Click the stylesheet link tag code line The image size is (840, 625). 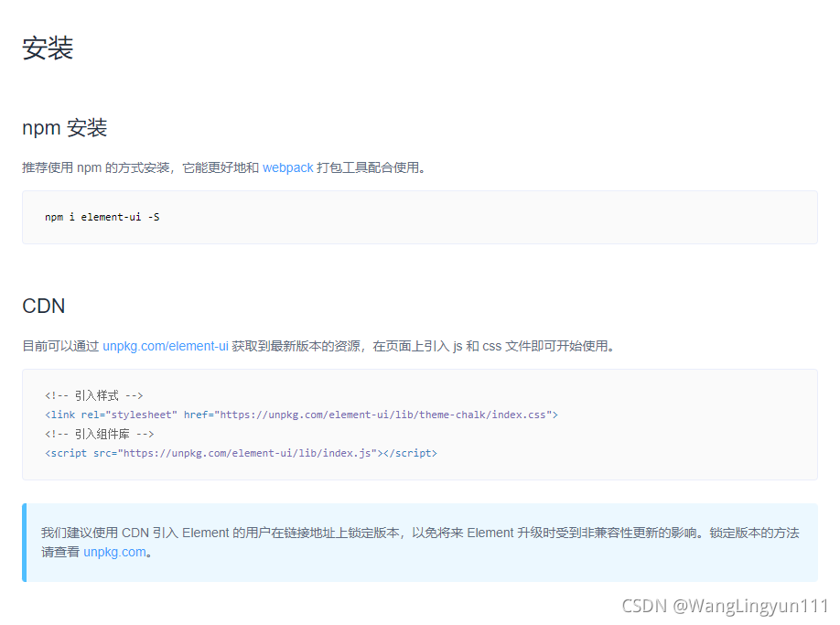[302, 415]
